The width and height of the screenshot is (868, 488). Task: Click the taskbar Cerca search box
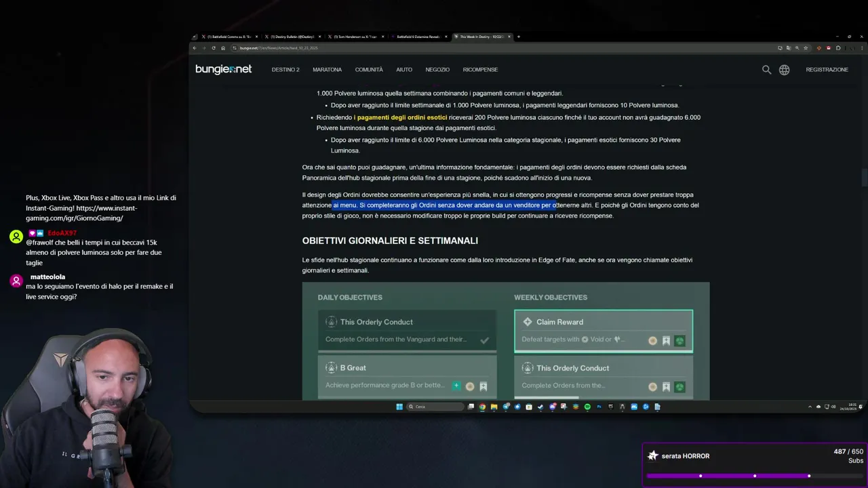pyautogui.click(x=436, y=407)
